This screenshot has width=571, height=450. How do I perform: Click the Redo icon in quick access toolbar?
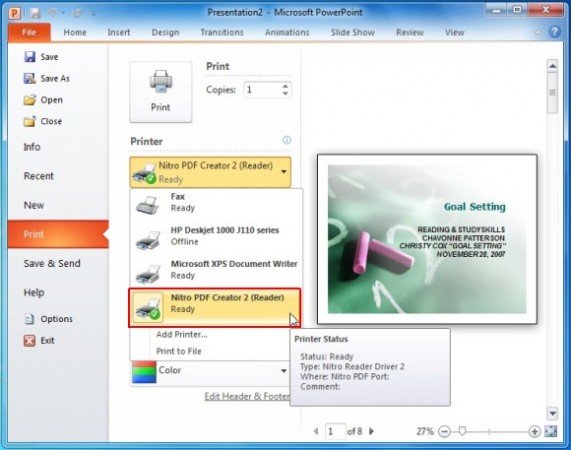point(77,13)
